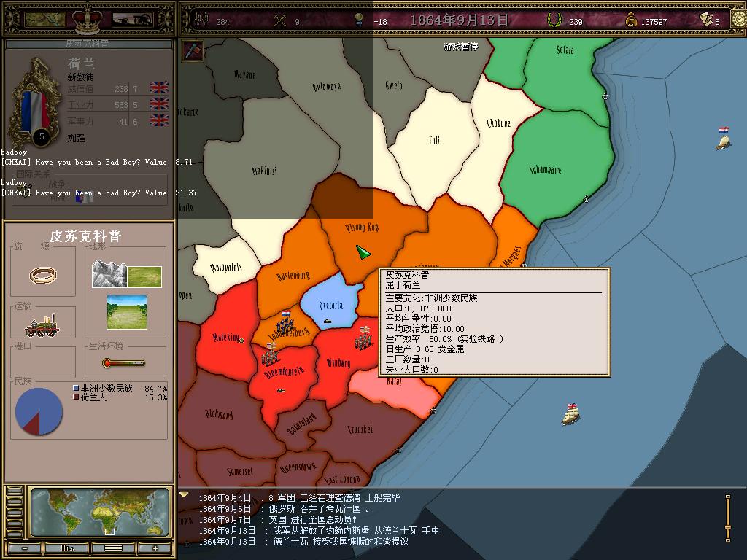Screen dimensions: 747x560
Task: Click the crossed swords leadership icon
Action: [280, 20]
